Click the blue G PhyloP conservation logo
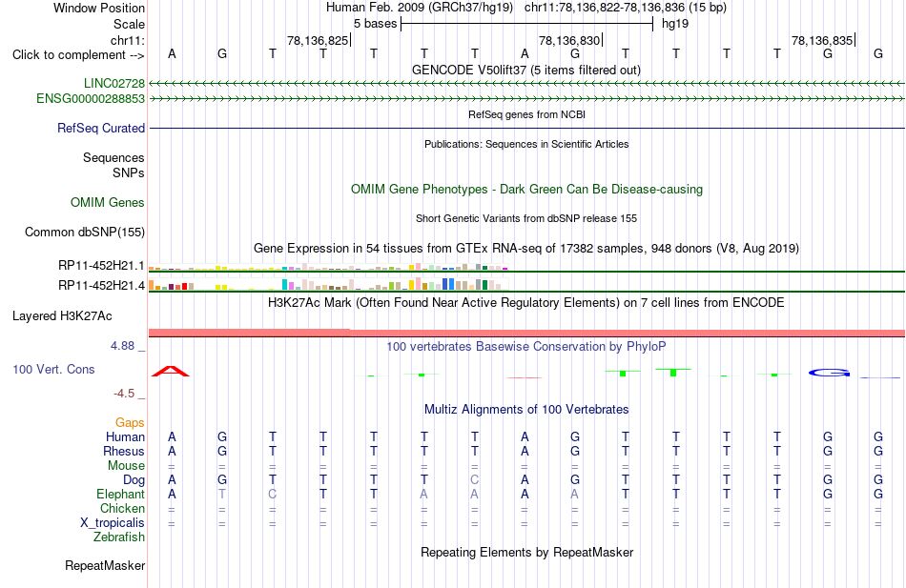This screenshot has width=906, height=588. (x=829, y=374)
